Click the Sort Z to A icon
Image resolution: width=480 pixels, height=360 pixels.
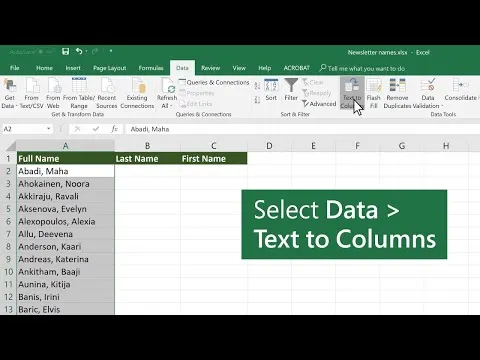pos(257,100)
